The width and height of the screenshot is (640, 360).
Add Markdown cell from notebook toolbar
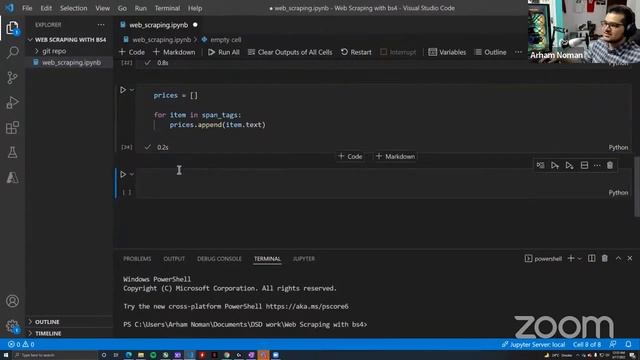click(x=174, y=52)
